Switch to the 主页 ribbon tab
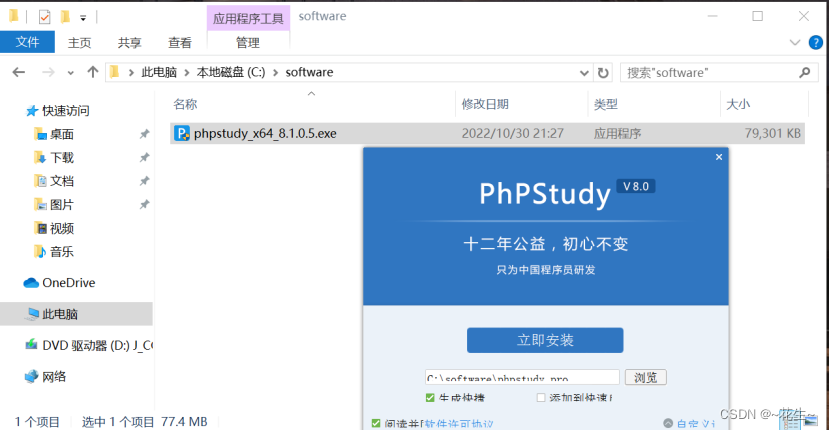The height and width of the screenshot is (430, 830). pos(79,43)
